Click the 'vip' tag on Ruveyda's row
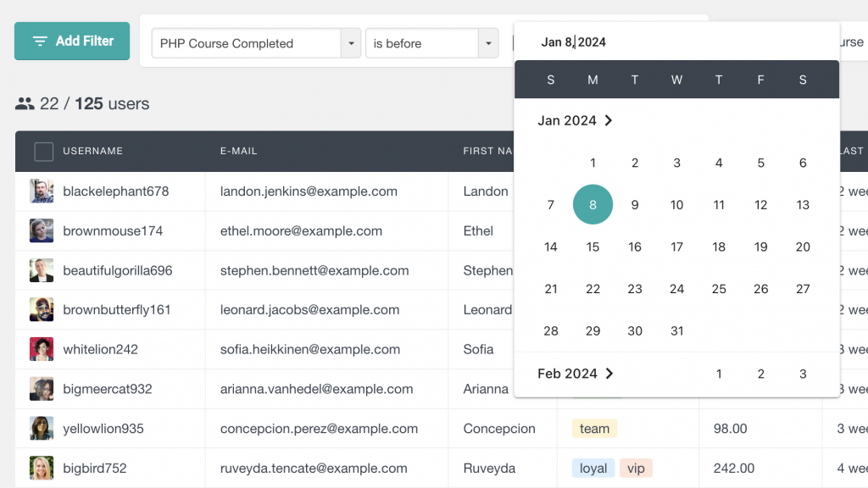 636,469
